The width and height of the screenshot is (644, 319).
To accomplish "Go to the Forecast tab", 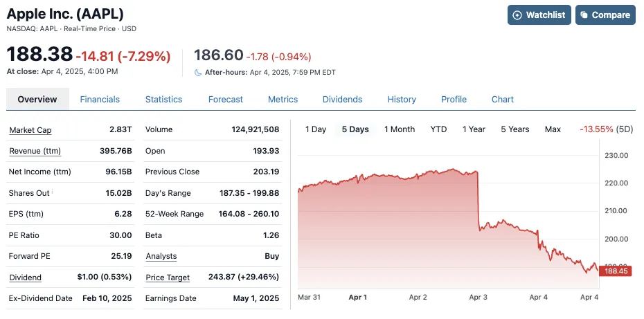I will click(226, 99).
